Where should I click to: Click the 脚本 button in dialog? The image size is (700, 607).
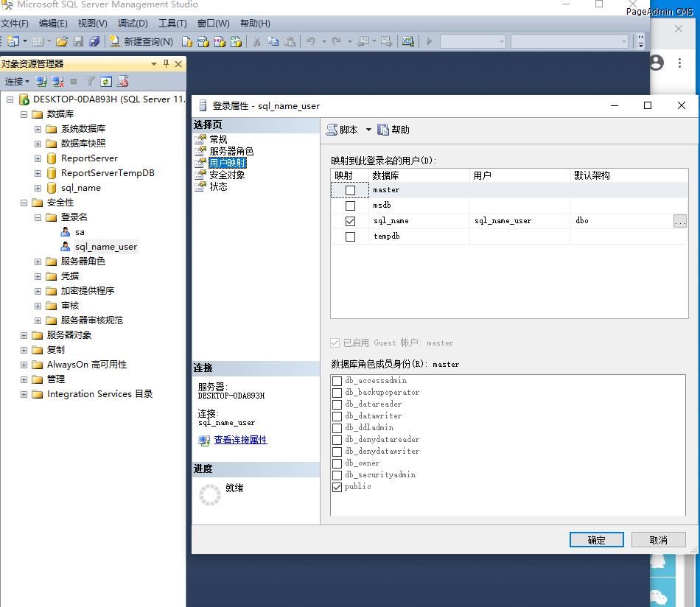pyautogui.click(x=342, y=130)
